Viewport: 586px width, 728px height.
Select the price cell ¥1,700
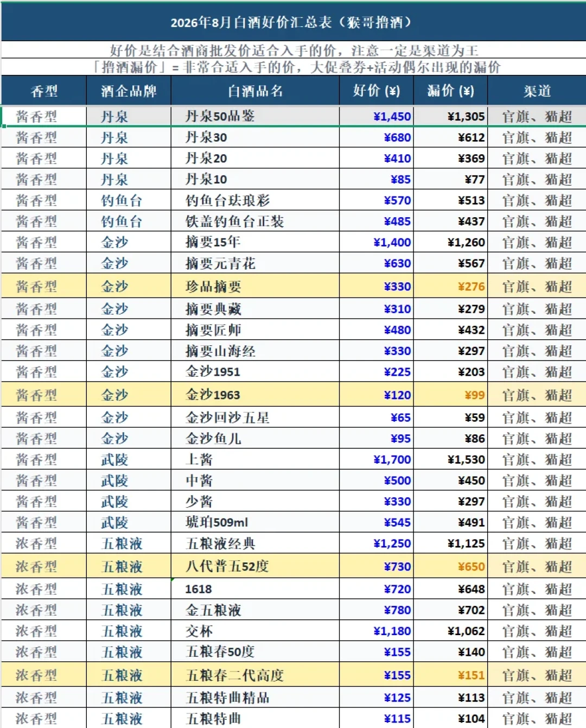point(376,459)
